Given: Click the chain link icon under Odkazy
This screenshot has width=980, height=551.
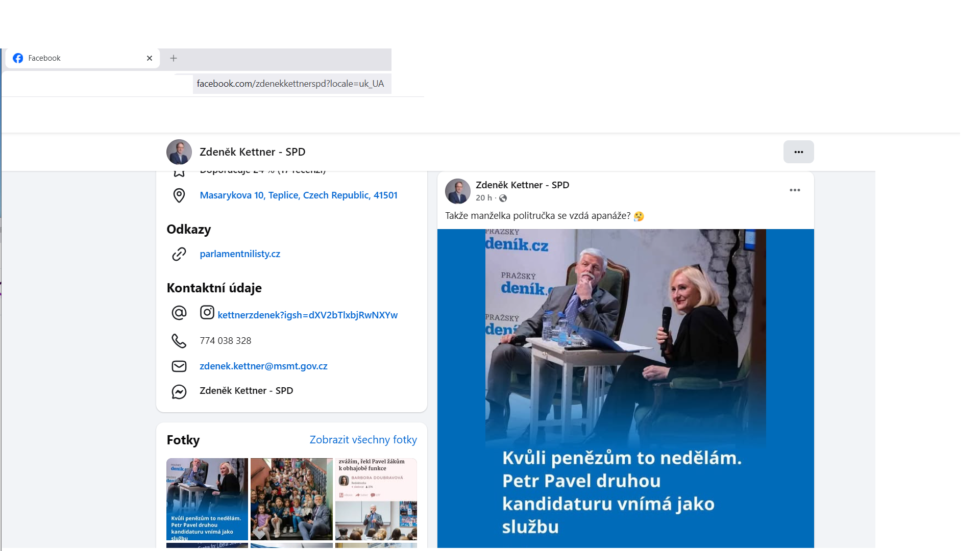Looking at the screenshot, I should tap(179, 254).
